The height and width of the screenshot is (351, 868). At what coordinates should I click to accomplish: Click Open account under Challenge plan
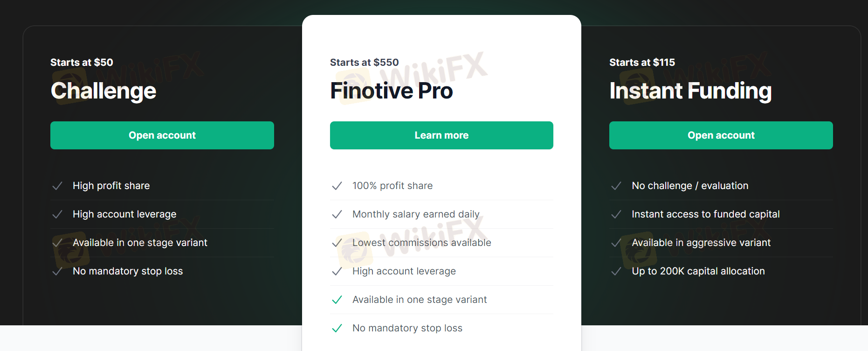162,135
